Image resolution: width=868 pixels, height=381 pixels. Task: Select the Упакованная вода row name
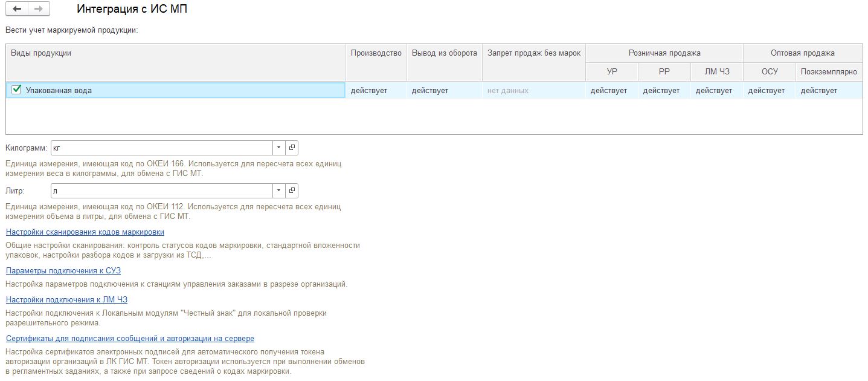[x=59, y=91]
